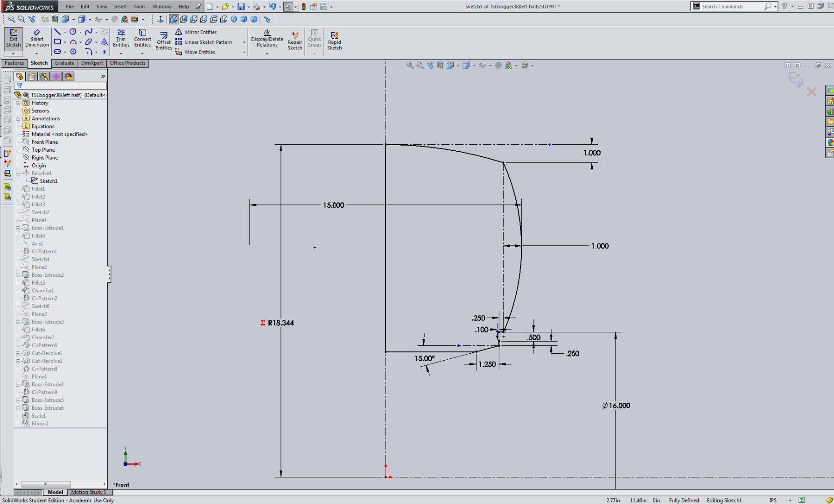
Task: Select the Smart Dimension tool
Action: [x=37, y=40]
